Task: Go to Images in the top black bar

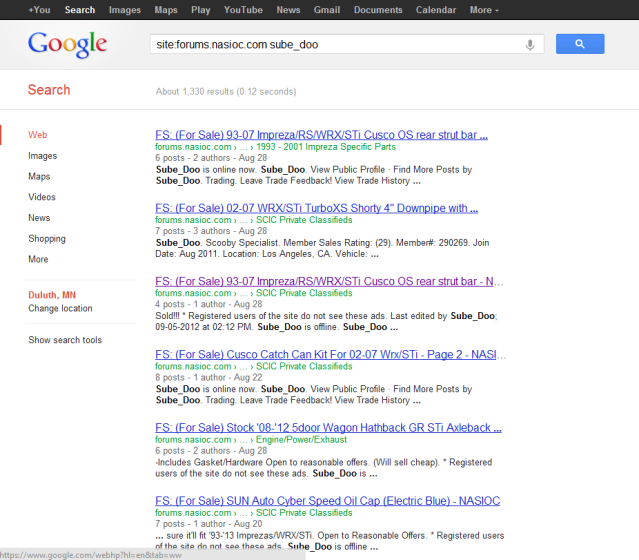Action: tap(125, 10)
